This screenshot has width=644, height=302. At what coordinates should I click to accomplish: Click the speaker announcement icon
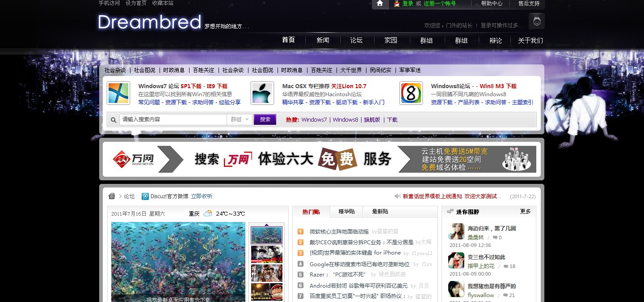pos(398,196)
